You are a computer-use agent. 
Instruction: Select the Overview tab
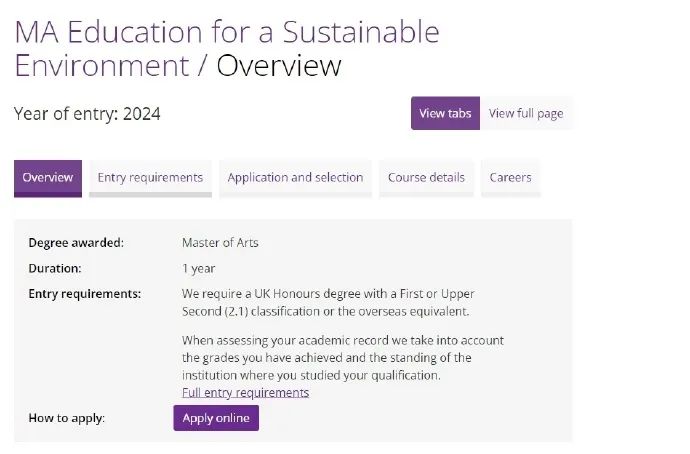click(x=48, y=177)
